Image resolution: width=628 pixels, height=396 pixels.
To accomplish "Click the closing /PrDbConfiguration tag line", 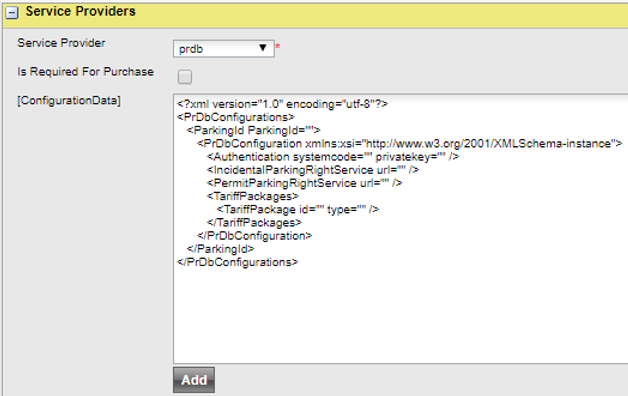I will pyautogui.click(x=254, y=236).
